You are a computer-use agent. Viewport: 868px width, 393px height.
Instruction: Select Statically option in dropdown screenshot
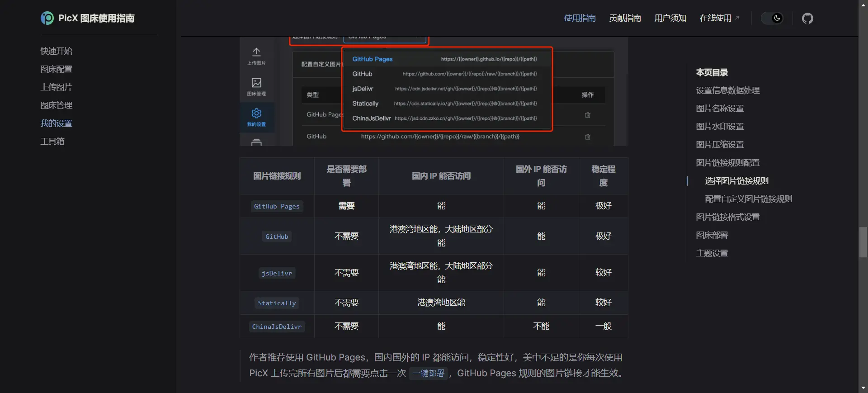447,104
